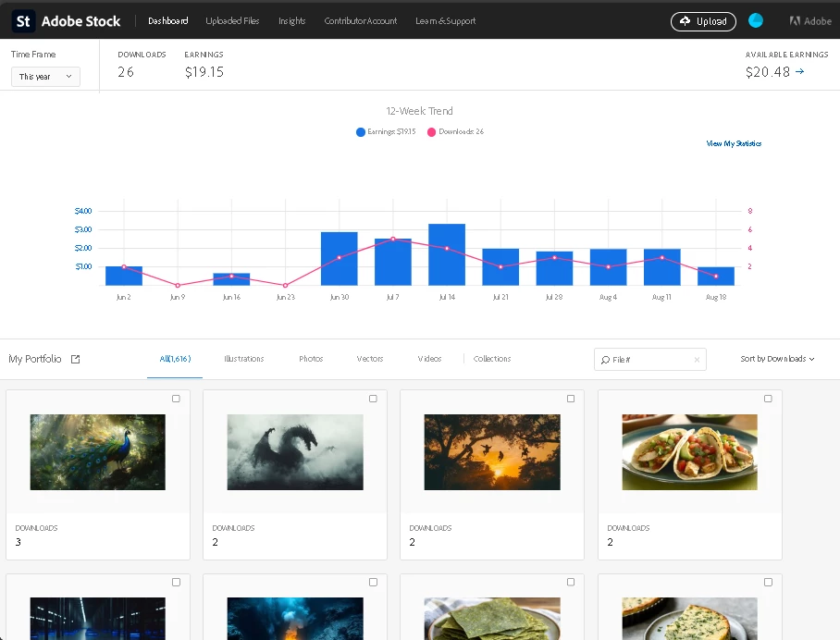Tick checkbox on underwater fire image card
The width and height of the screenshot is (840, 640).
(x=373, y=582)
